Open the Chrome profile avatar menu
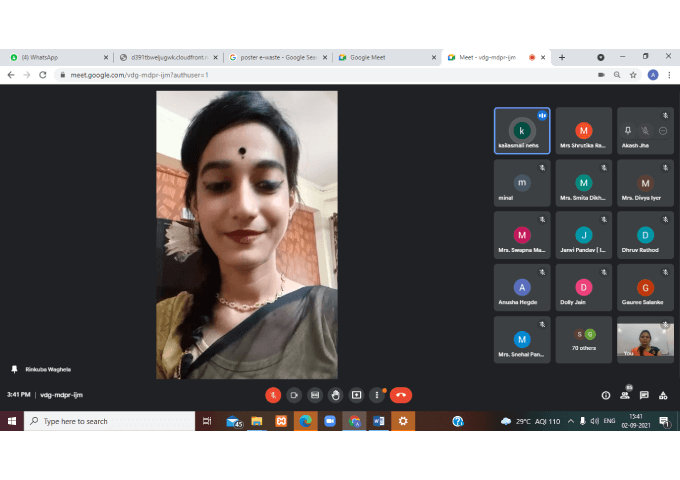680x480 pixels. click(x=652, y=75)
